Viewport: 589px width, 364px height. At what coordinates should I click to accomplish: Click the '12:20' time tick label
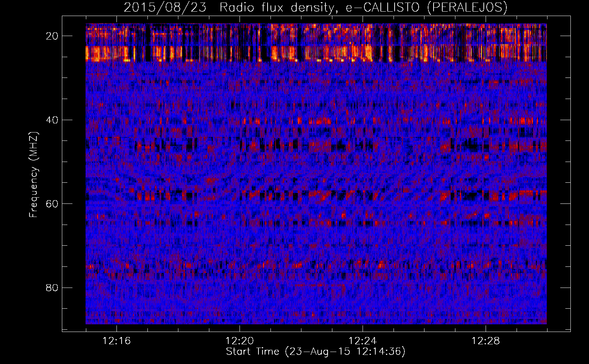tap(240, 341)
